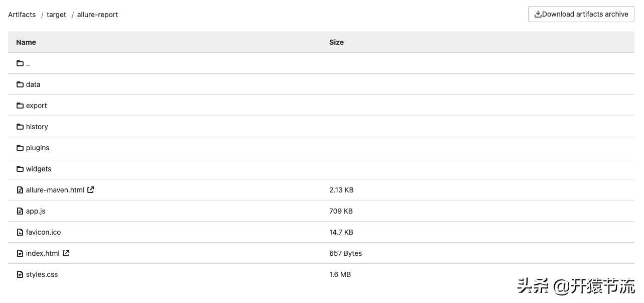Screen dimensions: 644x303
Task: Click external link icon after allure-maven.html
Action: tap(91, 189)
